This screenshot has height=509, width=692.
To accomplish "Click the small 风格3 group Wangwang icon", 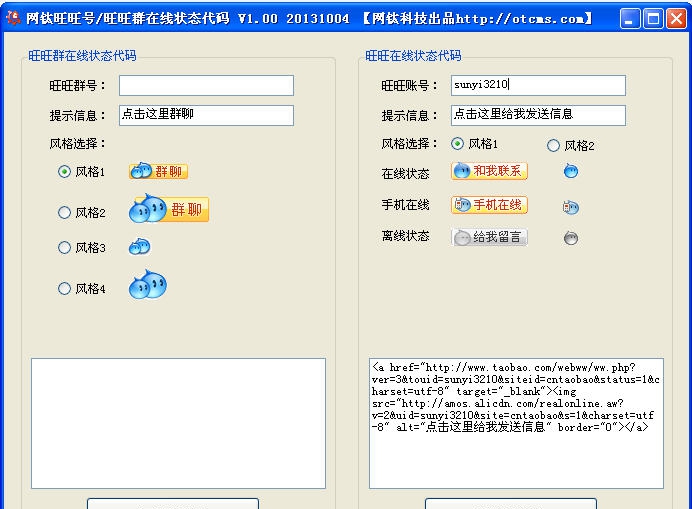I will point(139,247).
